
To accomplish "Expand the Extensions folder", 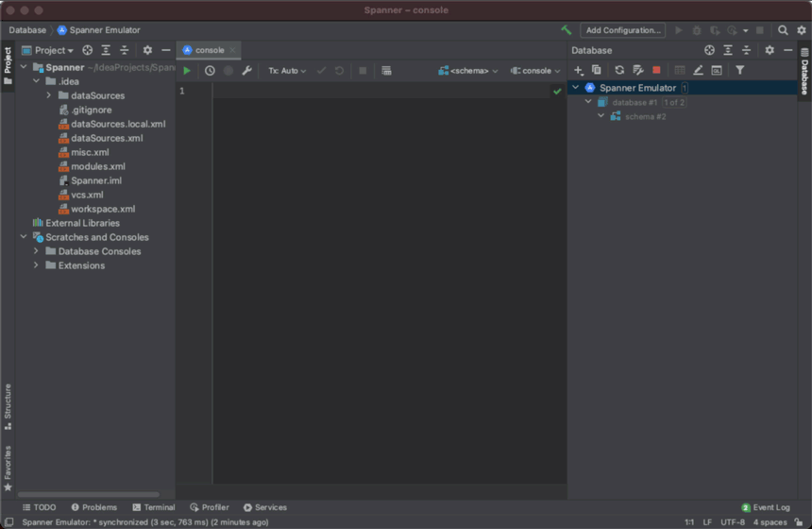I will tap(36, 264).
